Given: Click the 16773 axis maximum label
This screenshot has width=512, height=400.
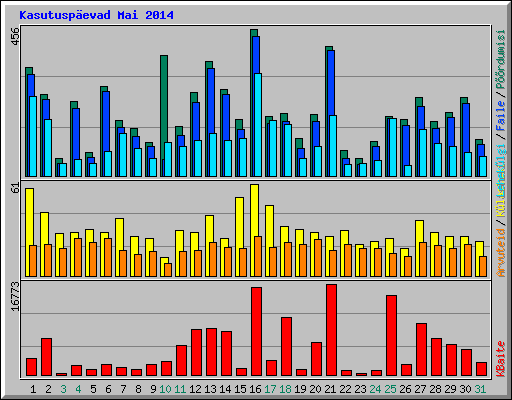Looking at the screenshot, I should (15, 296).
